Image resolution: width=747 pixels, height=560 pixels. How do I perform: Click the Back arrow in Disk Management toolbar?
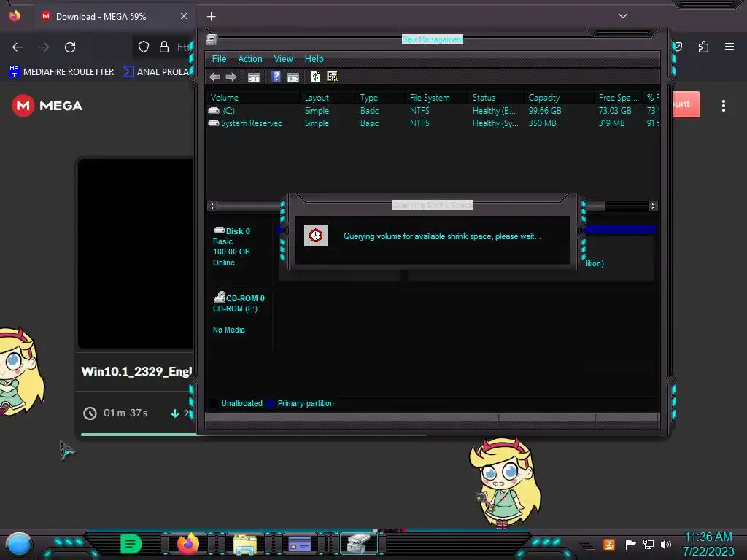pyautogui.click(x=214, y=77)
